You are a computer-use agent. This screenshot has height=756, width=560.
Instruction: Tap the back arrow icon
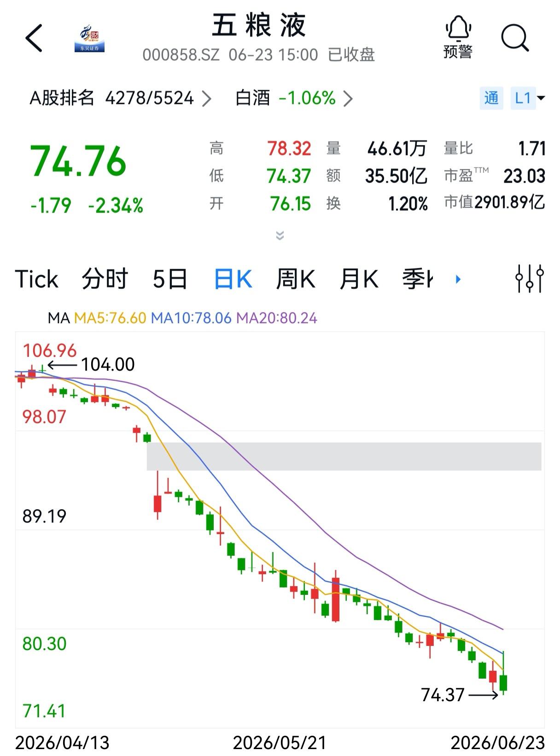[34, 38]
